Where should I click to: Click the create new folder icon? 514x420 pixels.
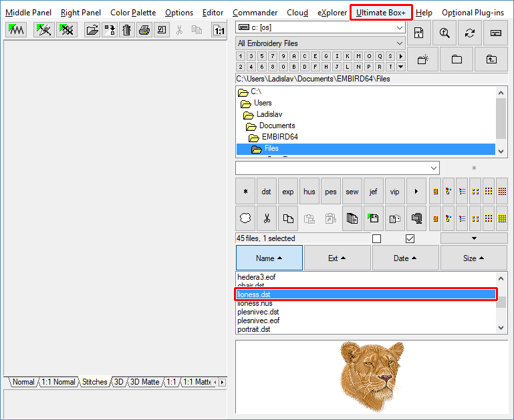(422, 59)
